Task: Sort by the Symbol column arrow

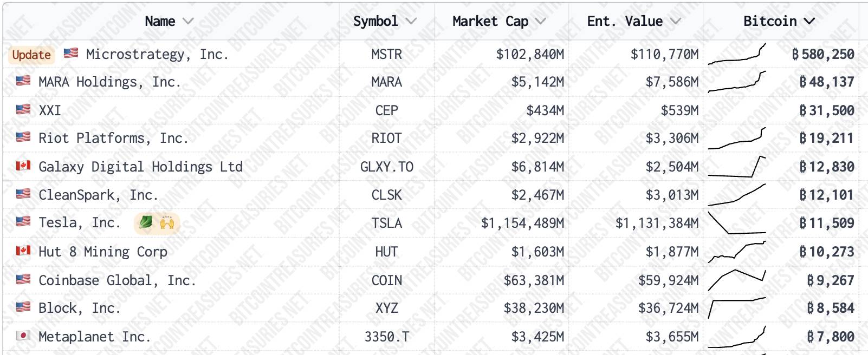Action: (411, 21)
